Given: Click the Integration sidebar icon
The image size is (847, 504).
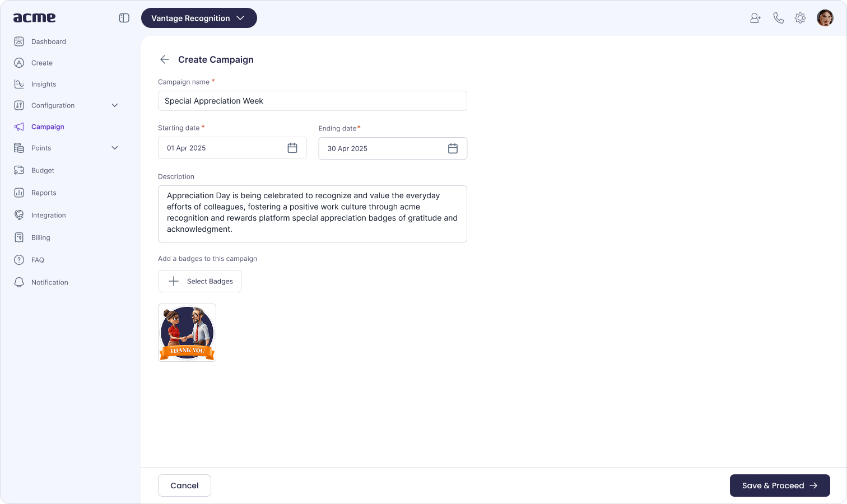Looking at the screenshot, I should (19, 215).
